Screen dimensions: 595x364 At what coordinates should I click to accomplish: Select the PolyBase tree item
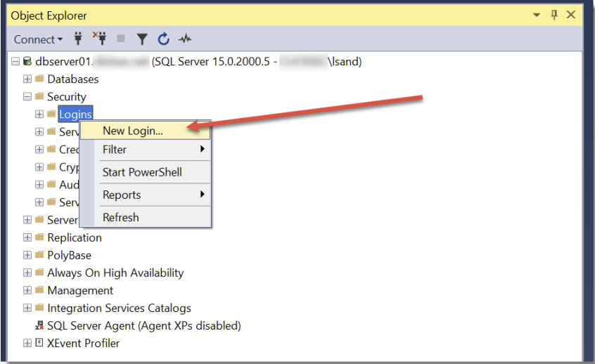[x=69, y=255]
